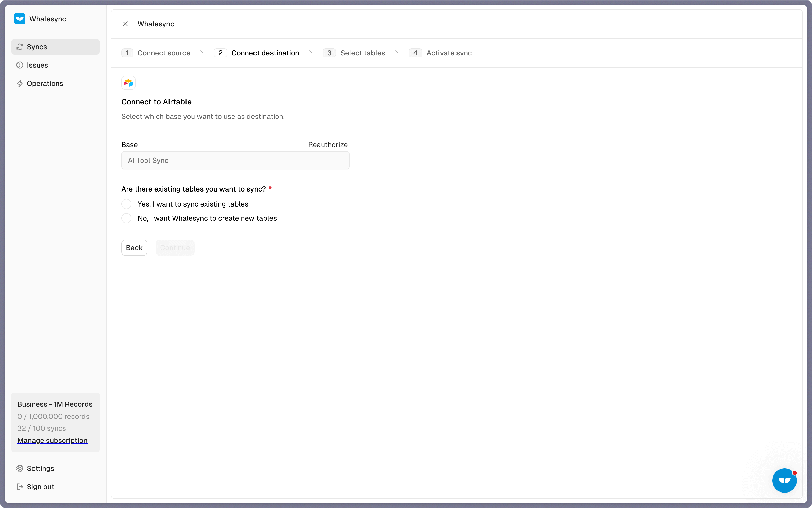Click the Syncs refresh arrows icon
This screenshot has width=812, height=508.
[x=20, y=47]
